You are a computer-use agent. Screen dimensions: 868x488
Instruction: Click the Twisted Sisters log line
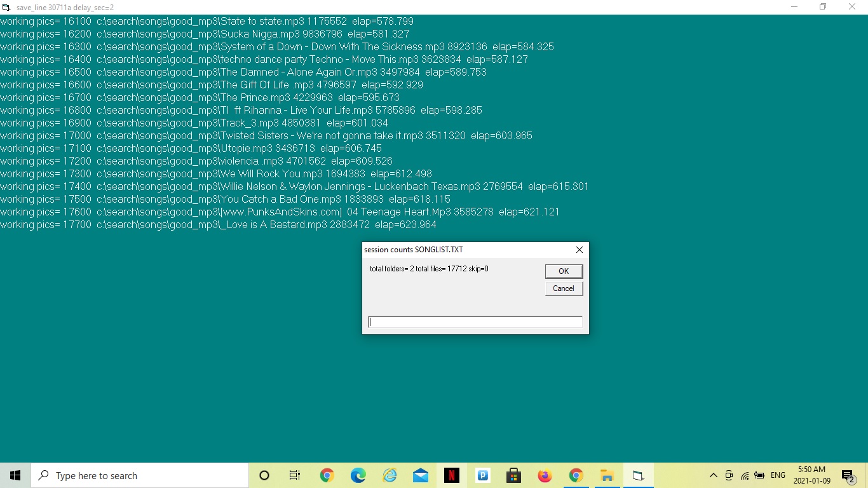(x=266, y=135)
